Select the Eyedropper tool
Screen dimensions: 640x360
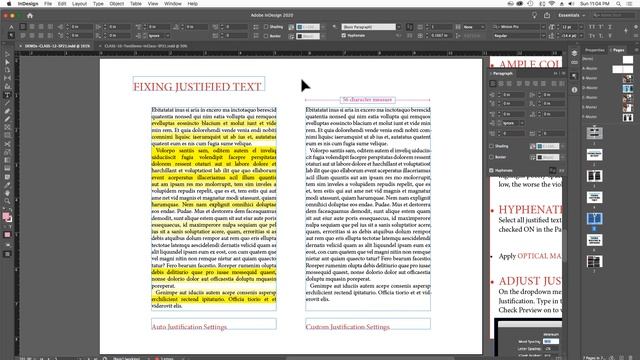(7, 185)
